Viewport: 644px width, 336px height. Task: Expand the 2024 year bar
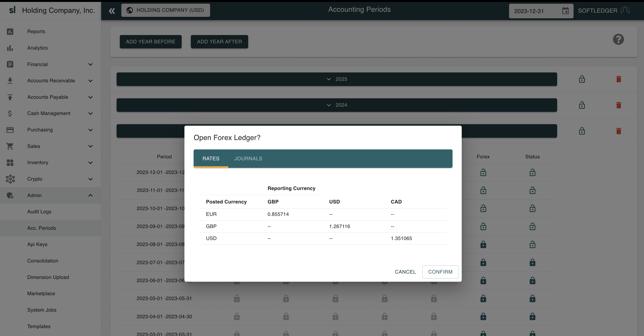[x=337, y=105]
